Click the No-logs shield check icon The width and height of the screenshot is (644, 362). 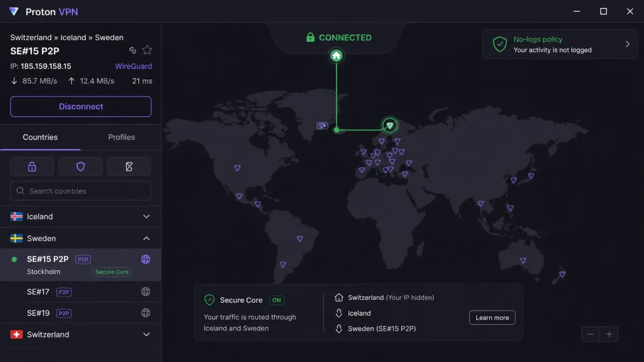[500, 44]
